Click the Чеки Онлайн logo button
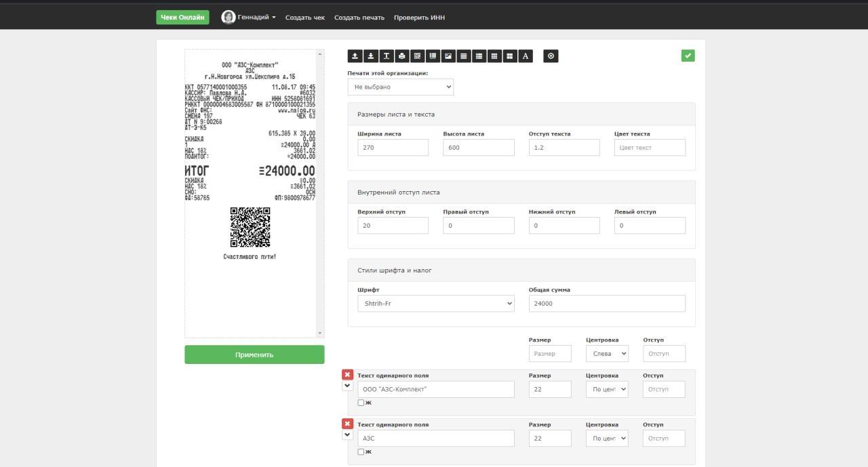The width and height of the screenshot is (868, 467). pos(182,18)
